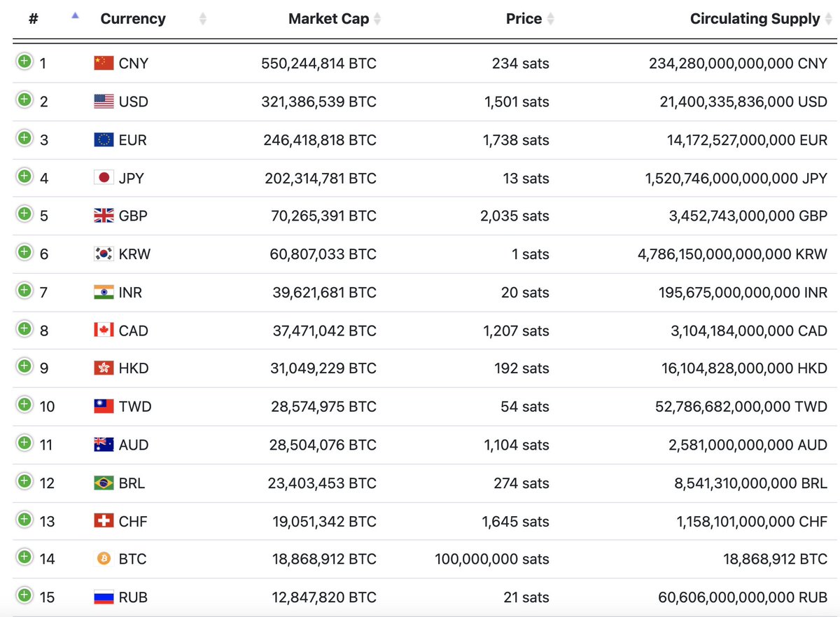Viewport: 840px width, 617px height.
Task: Click green plus icon on BRL row
Action: click(x=24, y=481)
